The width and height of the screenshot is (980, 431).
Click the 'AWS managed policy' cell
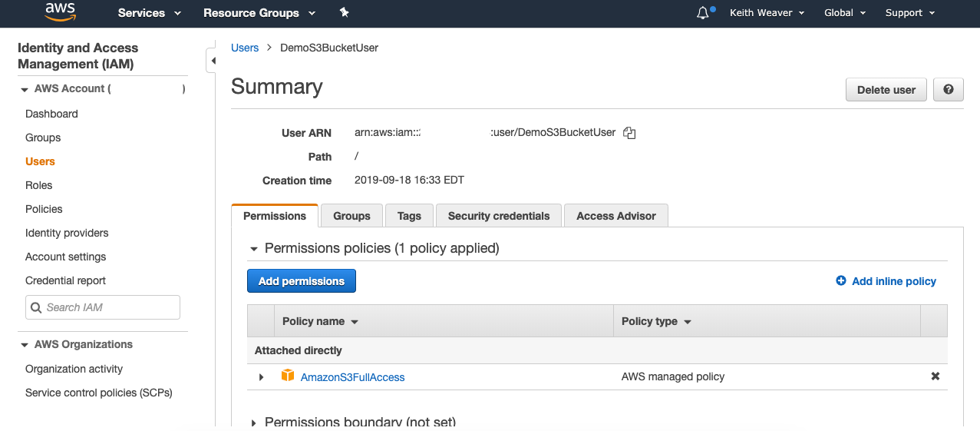point(672,376)
